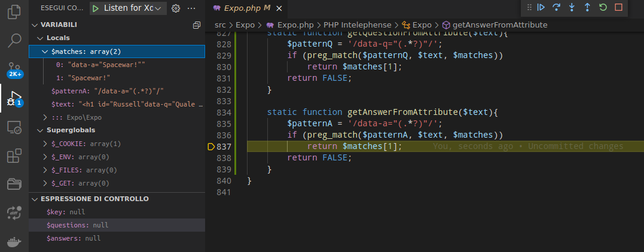
Task: Expand the Expo\Expo static scope
Action: pyautogui.click(x=45, y=117)
